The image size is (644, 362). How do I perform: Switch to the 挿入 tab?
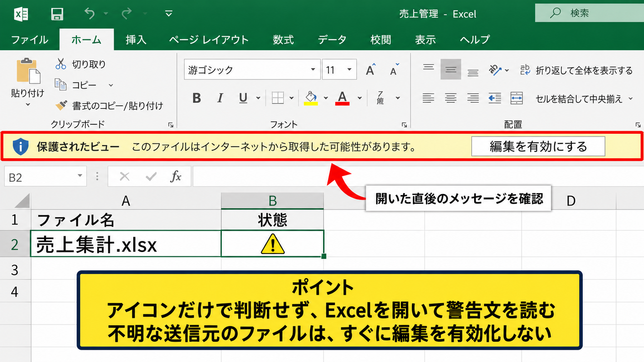(136, 40)
